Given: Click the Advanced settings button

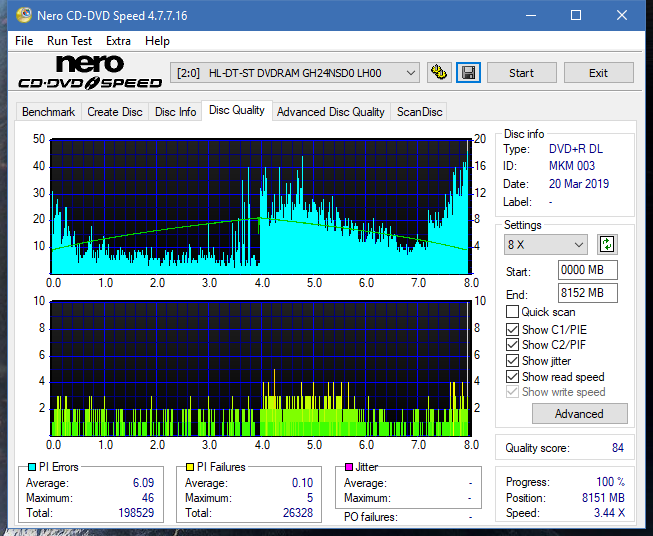Looking at the screenshot, I should (579, 414).
